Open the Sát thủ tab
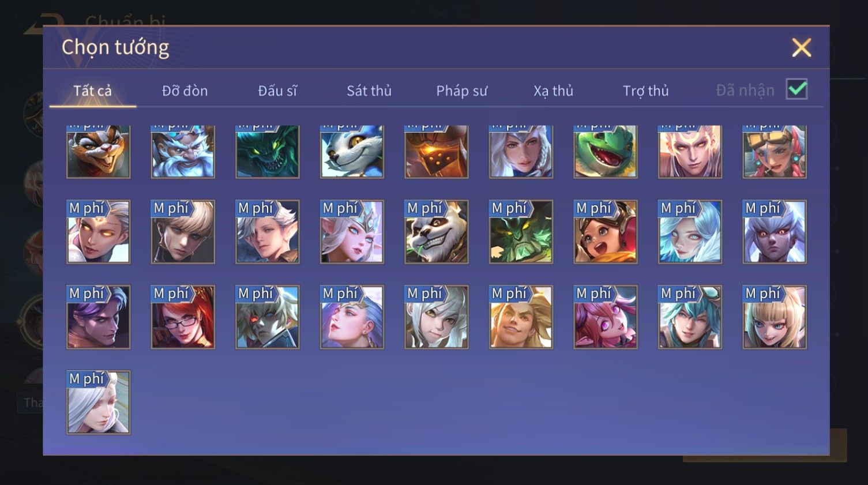 (369, 91)
